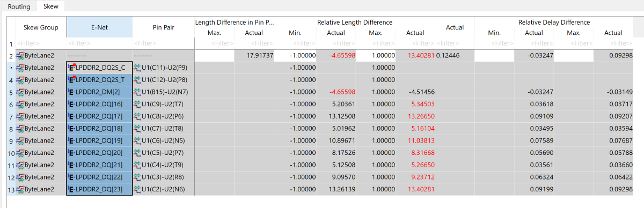
Task: Select the LPDDR2_DQ[23] net cell
Action: point(99,189)
